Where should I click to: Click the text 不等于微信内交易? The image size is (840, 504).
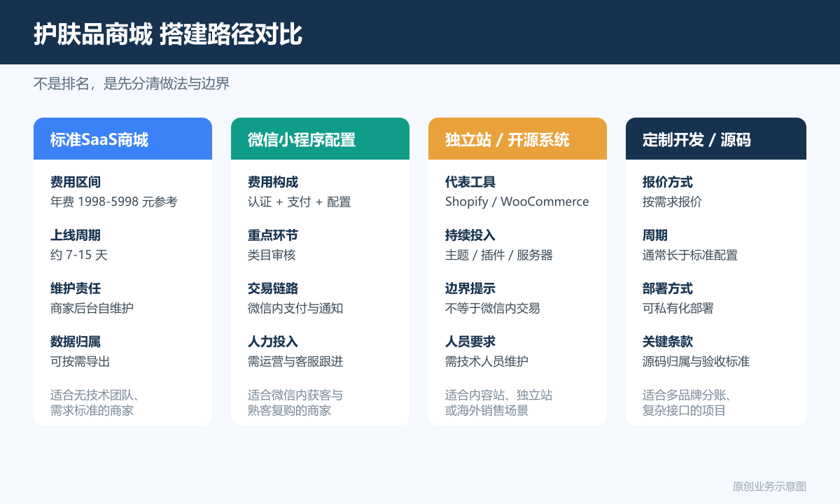[493, 308]
